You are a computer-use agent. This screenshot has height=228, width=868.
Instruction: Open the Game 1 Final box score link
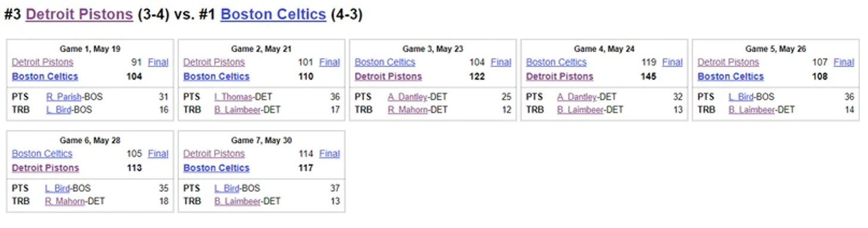coord(158,62)
